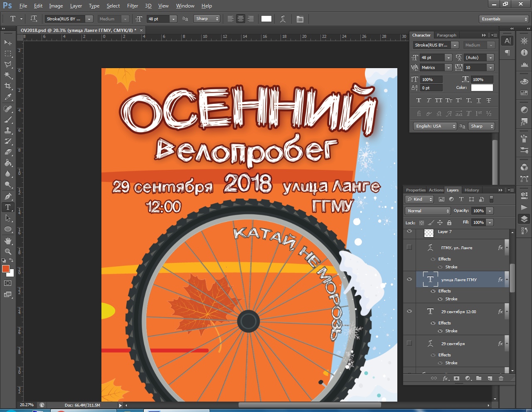Open layer style fx menu at panel bottom
The image size is (532, 412).
click(x=446, y=378)
